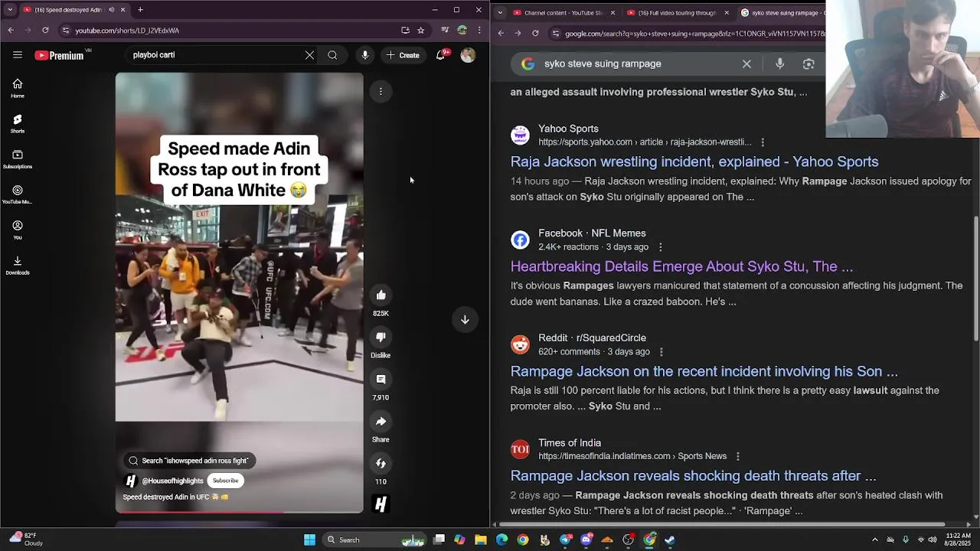The width and height of the screenshot is (980, 551).
Task: Open Google Lens image search
Action: click(x=808, y=64)
